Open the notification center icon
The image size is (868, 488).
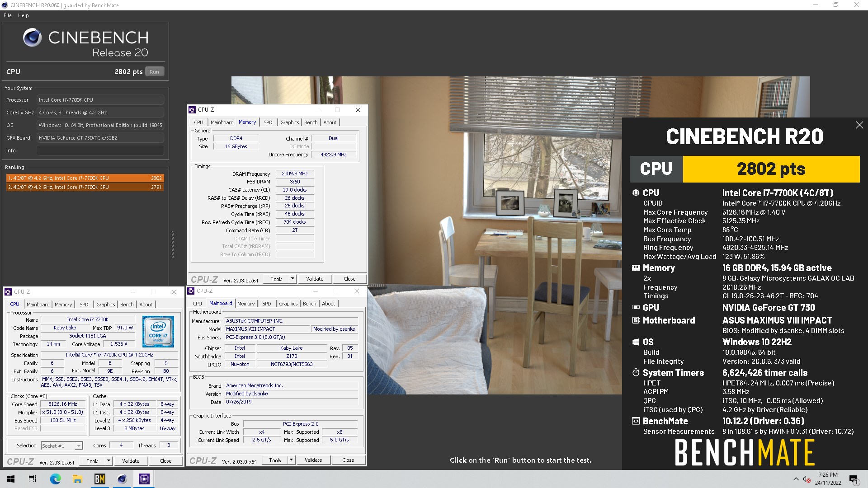point(854,479)
